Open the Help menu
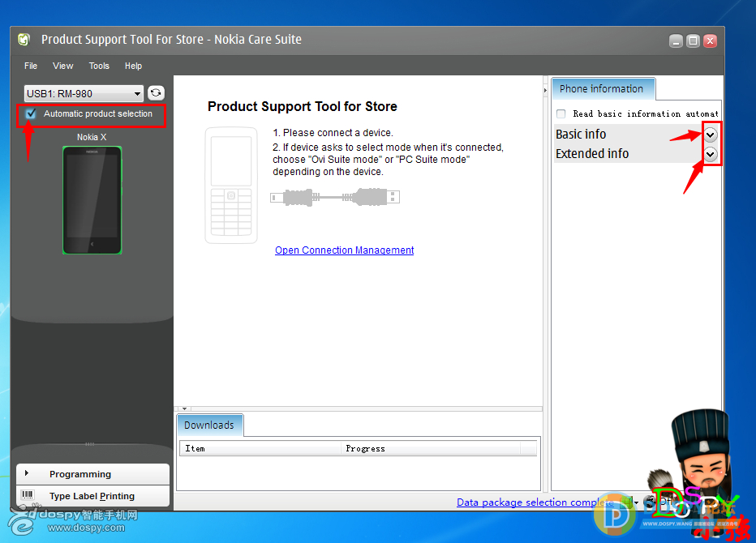The width and height of the screenshot is (756, 543). click(133, 66)
